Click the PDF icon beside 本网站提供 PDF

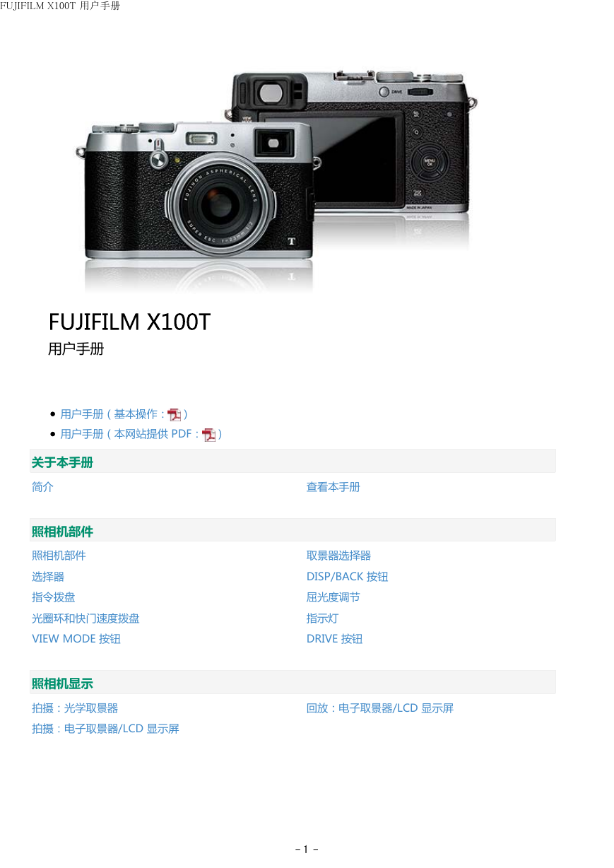[x=209, y=435]
